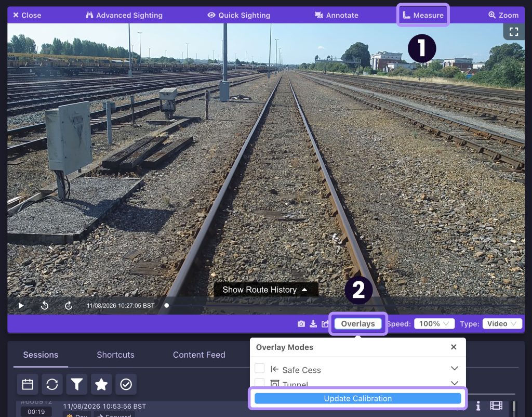Activate the Zoom tool

coord(503,15)
